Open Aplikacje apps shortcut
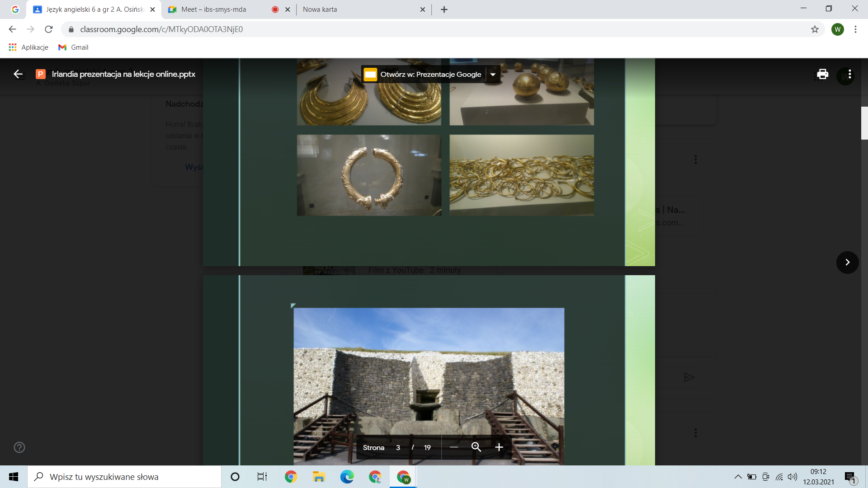This screenshot has height=488, width=868. click(28, 47)
